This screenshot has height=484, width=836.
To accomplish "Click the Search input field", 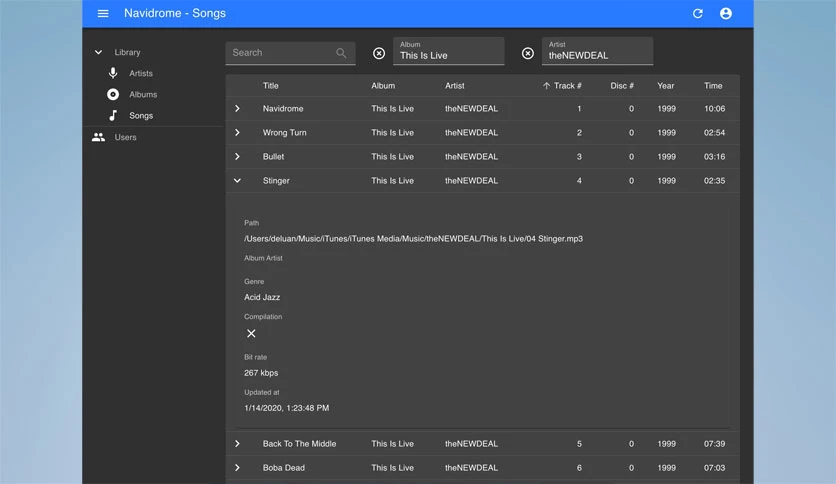I will pos(291,53).
